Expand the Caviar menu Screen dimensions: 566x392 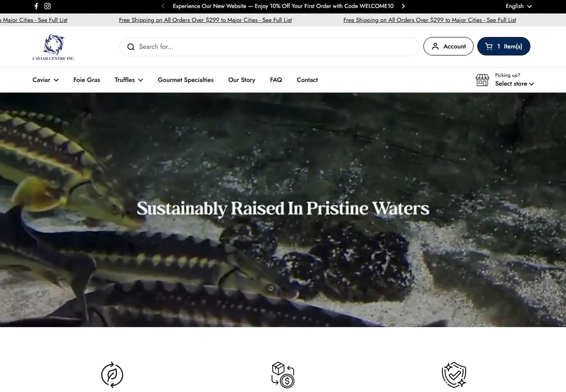tap(46, 80)
